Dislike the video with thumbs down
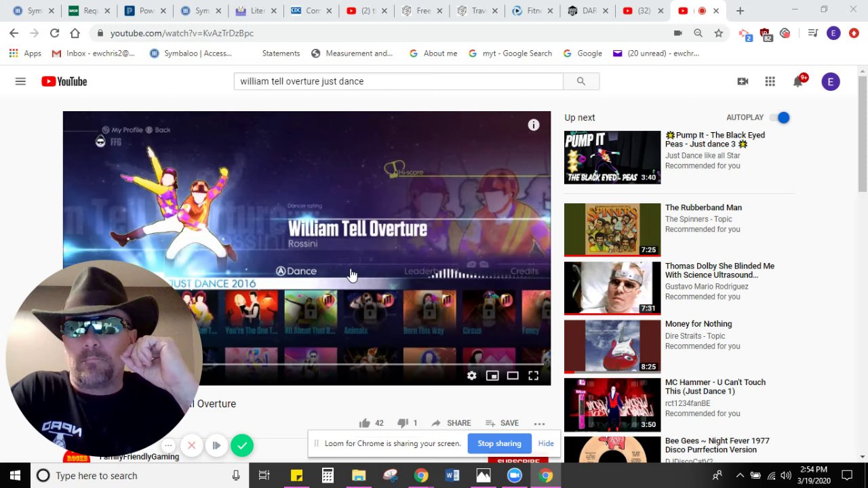868x488 pixels. [x=402, y=423]
